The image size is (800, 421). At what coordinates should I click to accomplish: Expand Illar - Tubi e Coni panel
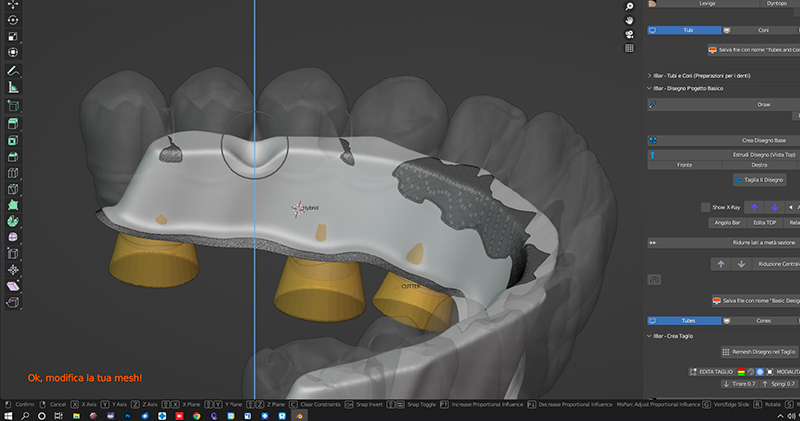pos(650,75)
